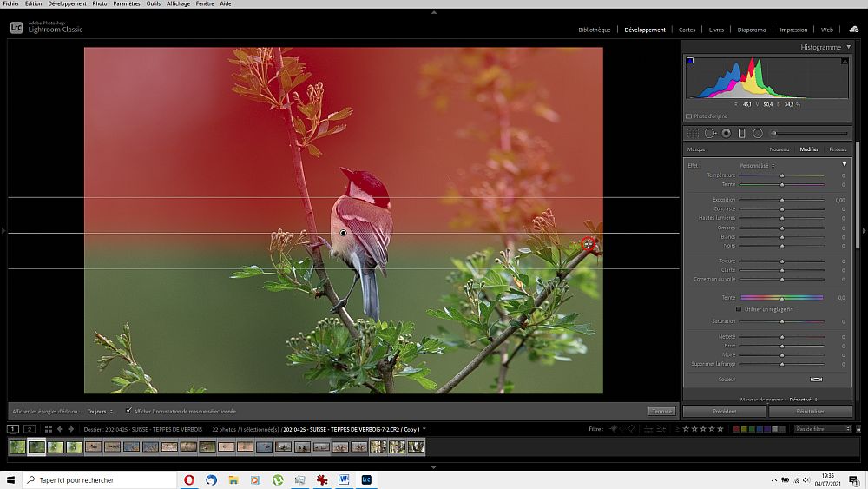Uncheck 'Afficher l'incrustation de masque sélectionnée'
This screenshot has width=868, height=489.
pyautogui.click(x=129, y=411)
